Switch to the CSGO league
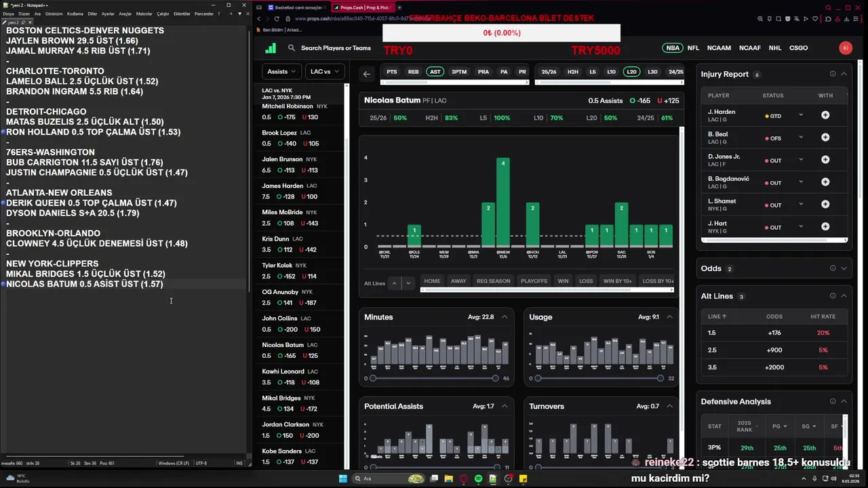The height and width of the screenshot is (488, 868). [799, 48]
